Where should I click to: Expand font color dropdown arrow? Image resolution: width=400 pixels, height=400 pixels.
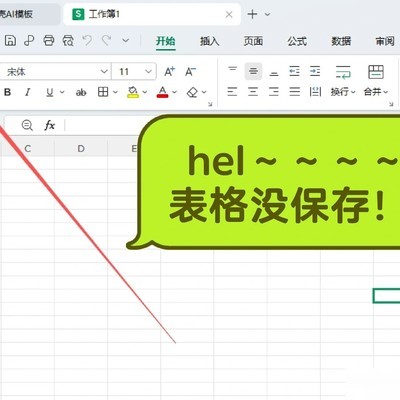pos(174,92)
